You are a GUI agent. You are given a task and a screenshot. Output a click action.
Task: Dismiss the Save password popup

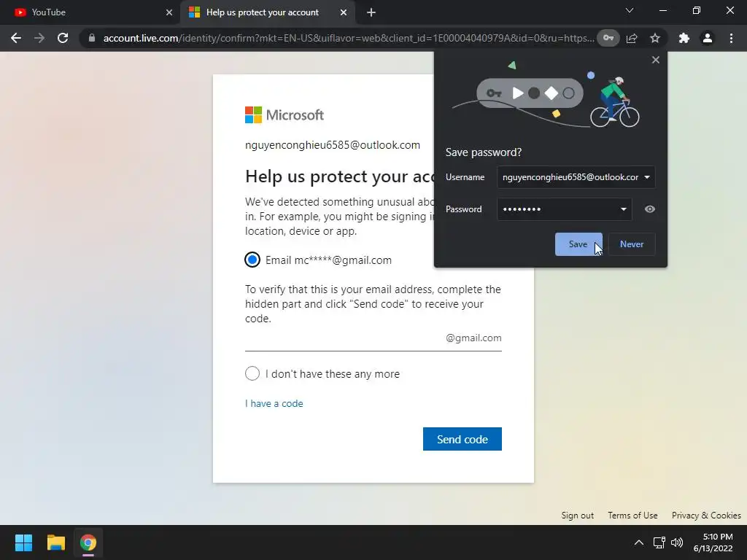coord(656,60)
